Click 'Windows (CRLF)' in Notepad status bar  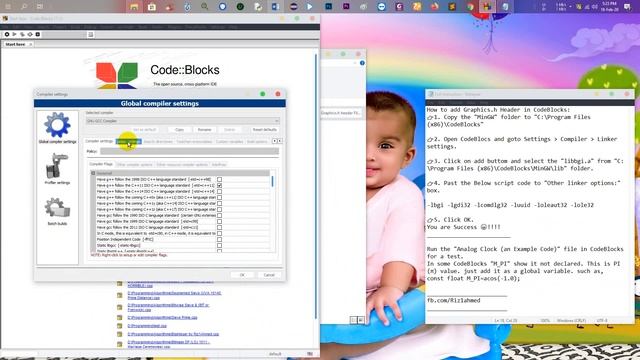(571, 321)
